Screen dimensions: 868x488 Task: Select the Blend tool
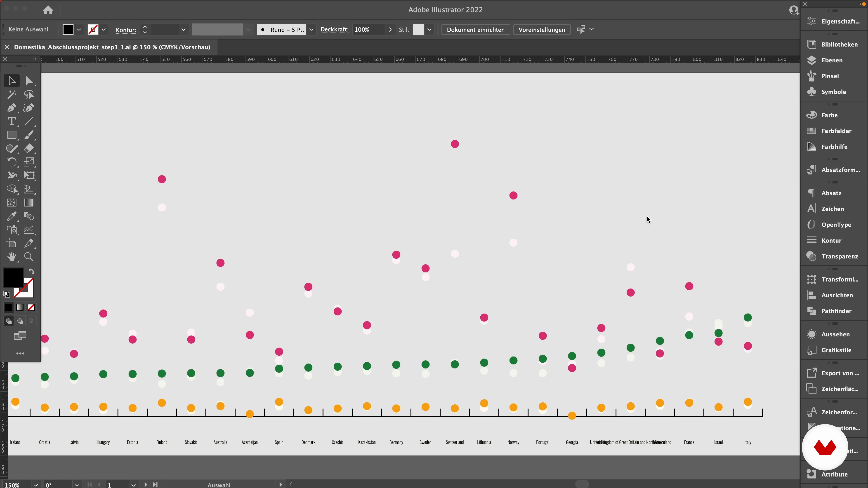click(x=29, y=216)
